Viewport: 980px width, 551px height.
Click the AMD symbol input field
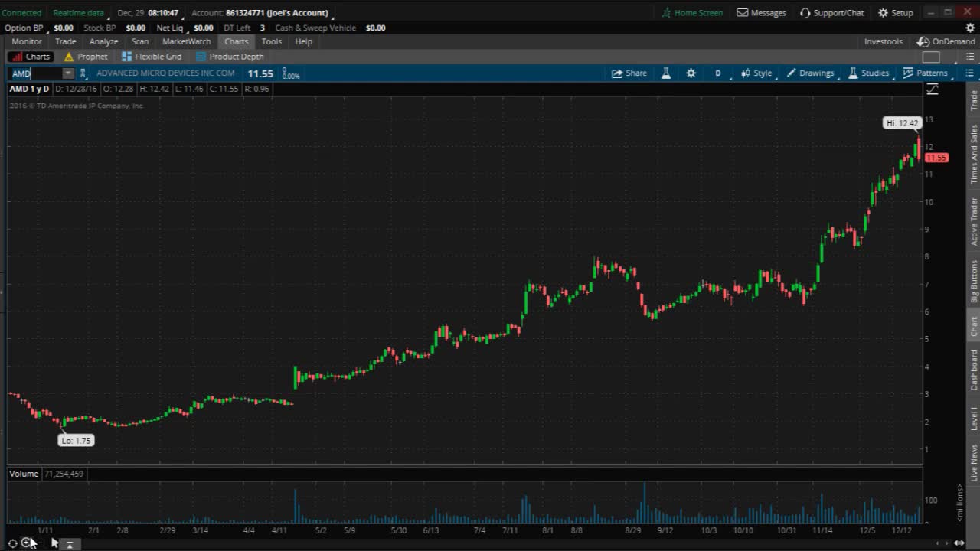[36, 73]
